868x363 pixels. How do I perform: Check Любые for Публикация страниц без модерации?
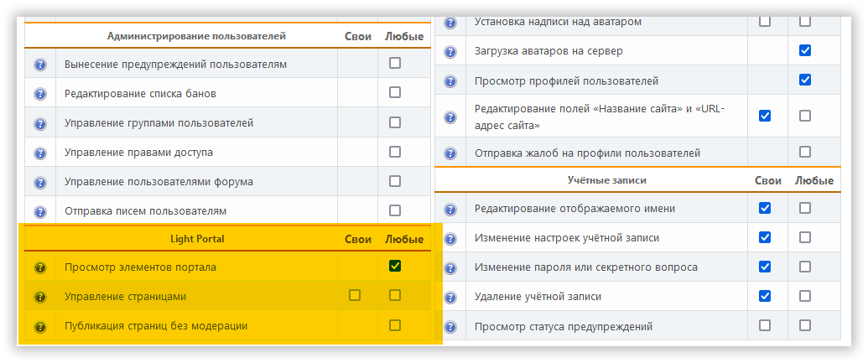(x=395, y=325)
